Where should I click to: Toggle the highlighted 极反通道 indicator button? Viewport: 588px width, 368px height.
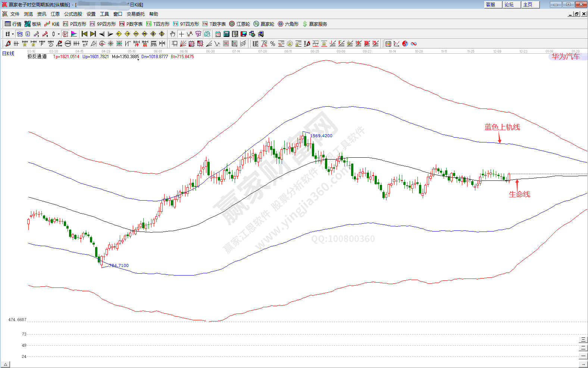coord(66,34)
